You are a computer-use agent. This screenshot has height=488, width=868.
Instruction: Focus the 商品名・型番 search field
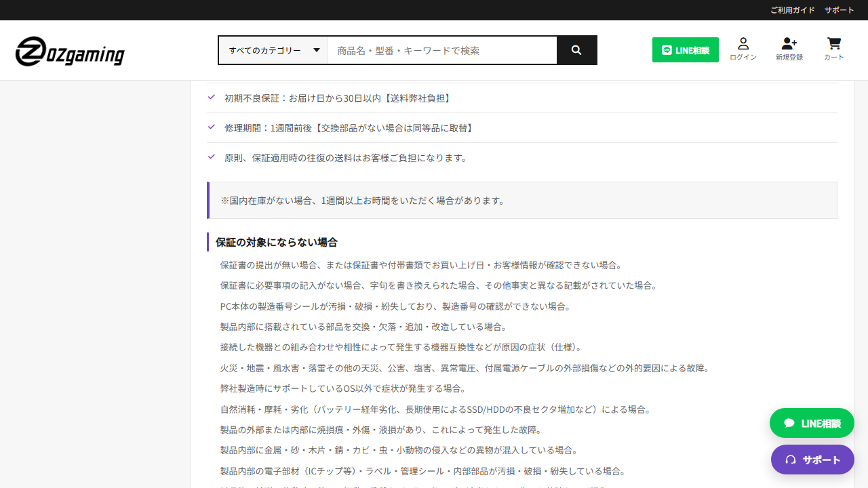(x=442, y=50)
